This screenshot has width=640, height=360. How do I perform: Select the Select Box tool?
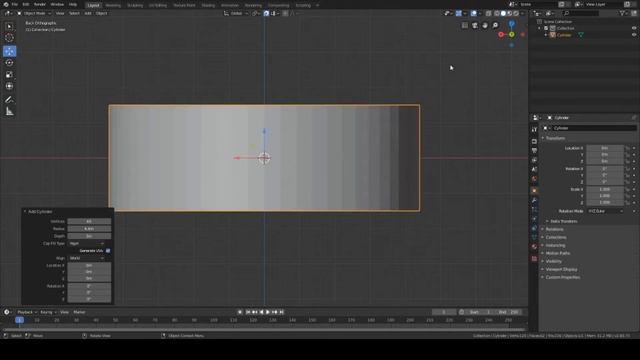(9, 27)
